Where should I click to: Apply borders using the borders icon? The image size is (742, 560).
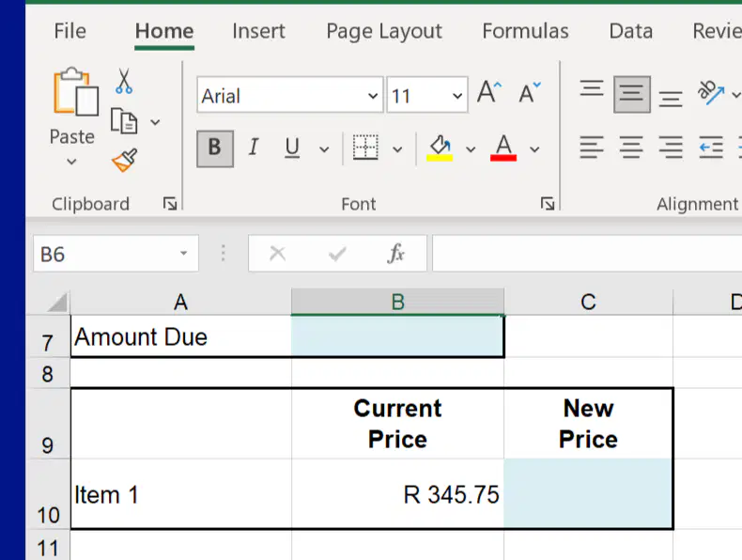365,148
